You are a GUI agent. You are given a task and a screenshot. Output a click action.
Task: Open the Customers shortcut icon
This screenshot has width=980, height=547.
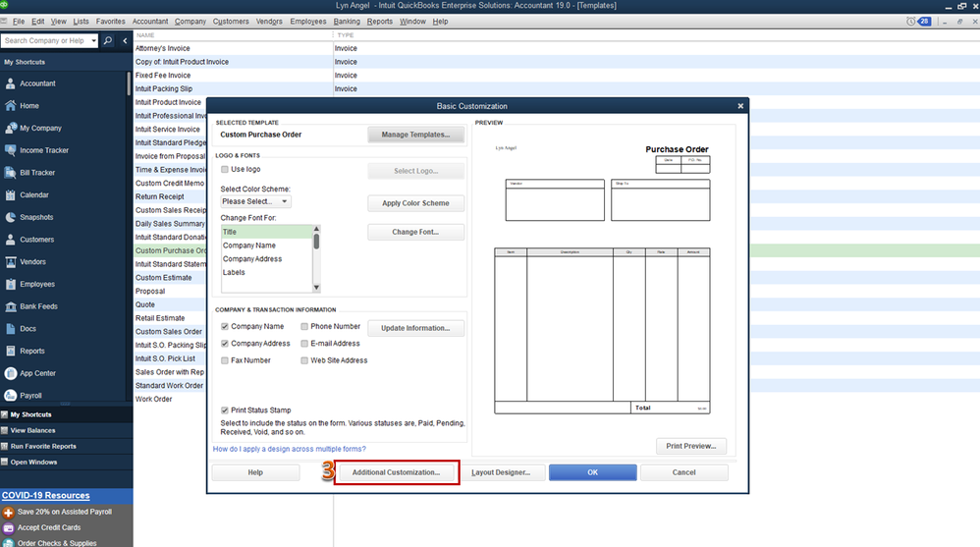coord(11,240)
